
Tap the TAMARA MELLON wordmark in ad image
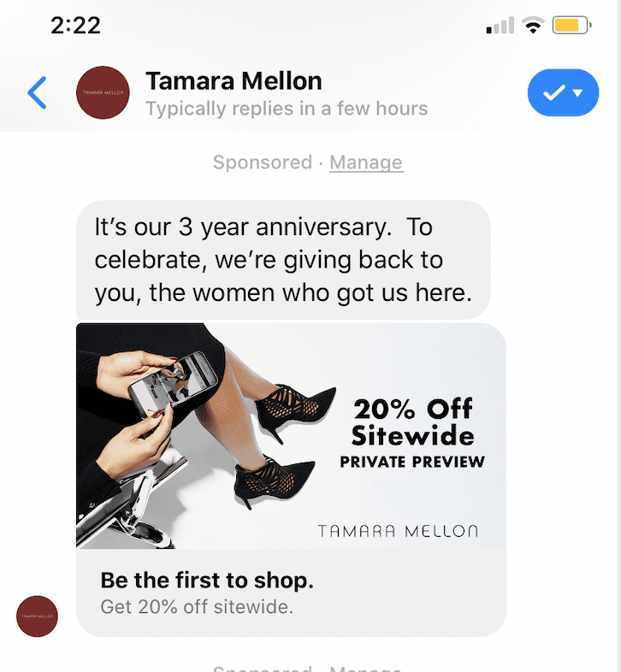pyautogui.click(x=398, y=531)
